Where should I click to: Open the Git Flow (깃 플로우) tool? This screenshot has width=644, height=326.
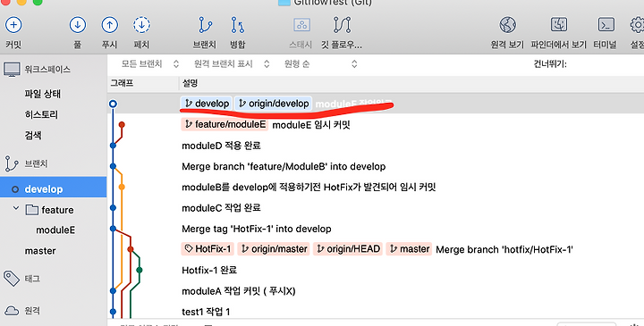point(342,25)
